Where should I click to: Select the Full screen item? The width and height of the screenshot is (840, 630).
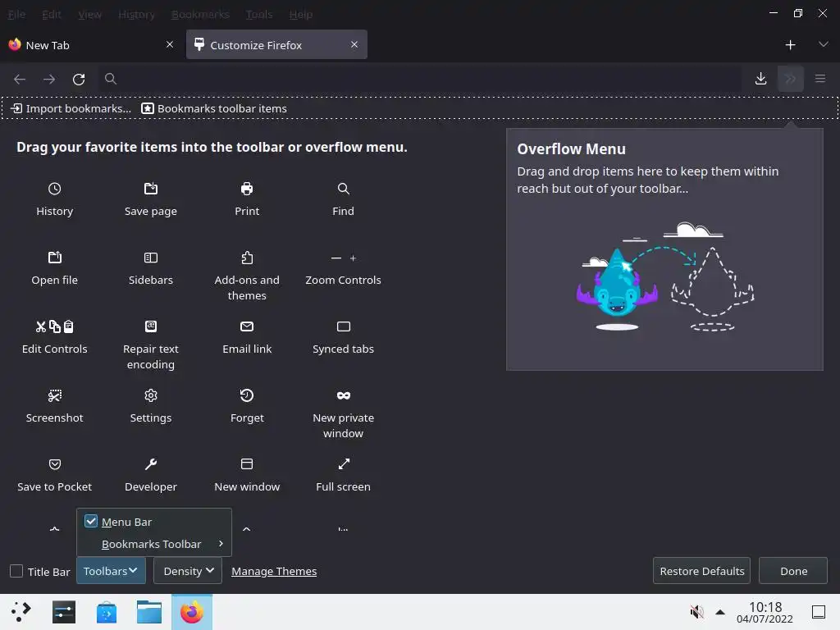[x=343, y=475]
